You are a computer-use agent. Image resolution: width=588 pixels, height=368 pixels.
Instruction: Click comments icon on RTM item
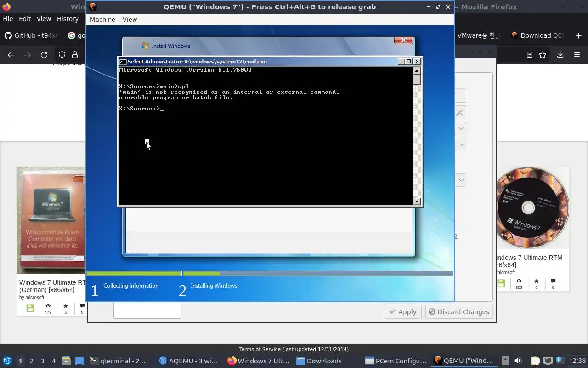click(553, 281)
